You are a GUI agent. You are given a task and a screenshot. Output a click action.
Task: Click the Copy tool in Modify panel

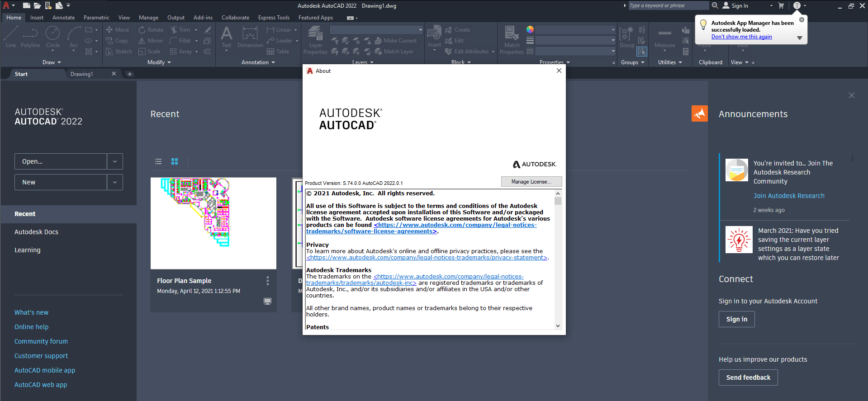[x=117, y=41]
